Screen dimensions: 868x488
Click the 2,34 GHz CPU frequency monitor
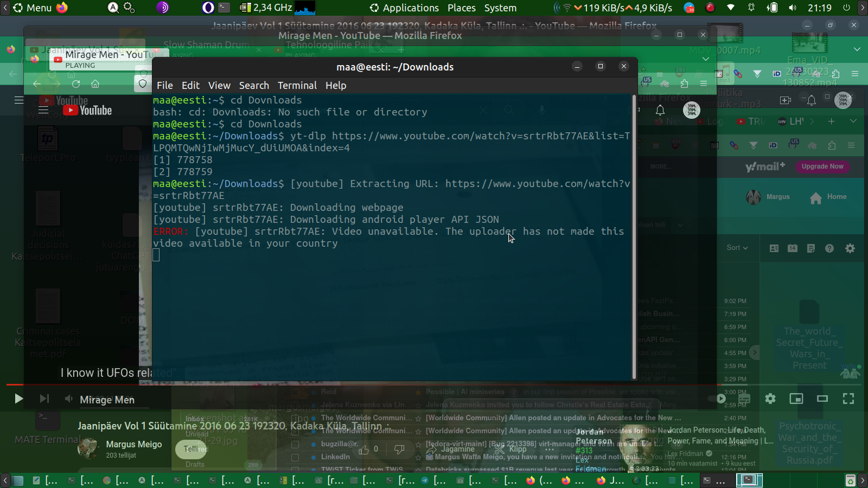[x=266, y=8]
